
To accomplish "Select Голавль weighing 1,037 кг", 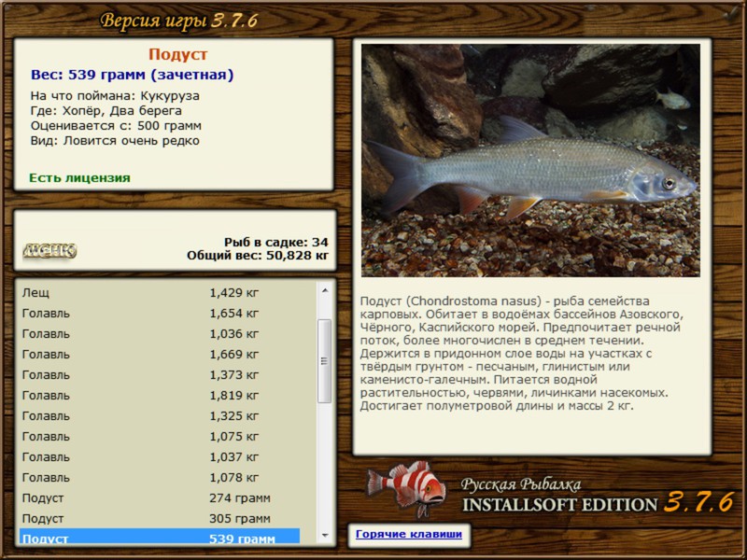I will pos(159,457).
